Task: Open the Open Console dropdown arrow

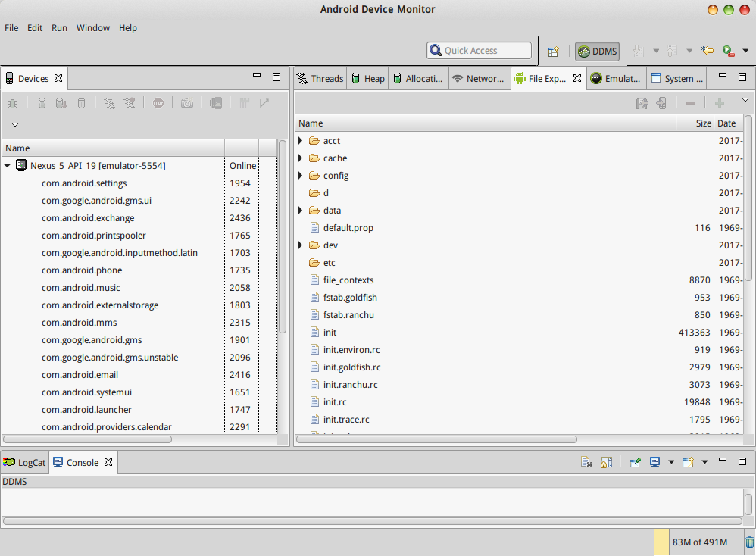Action: tap(704, 462)
